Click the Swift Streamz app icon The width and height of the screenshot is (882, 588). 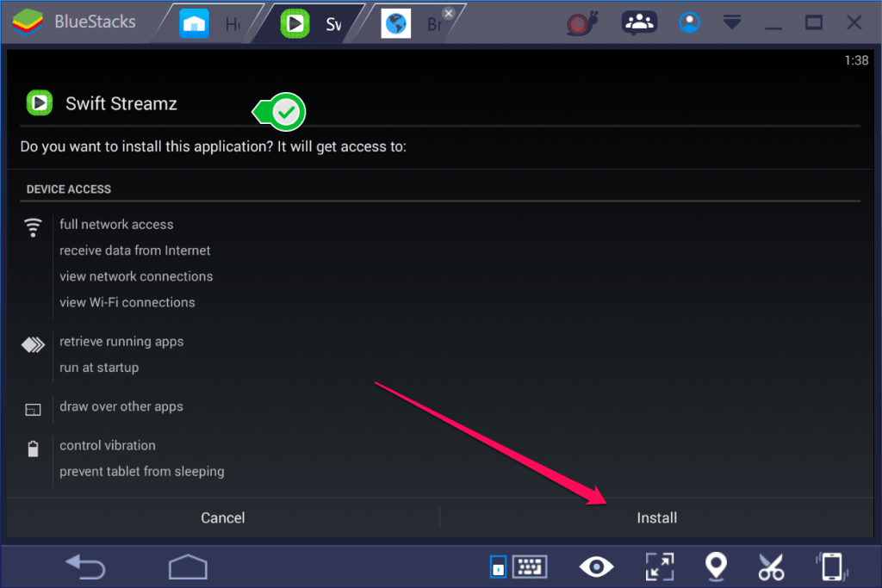pyautogui.click(x=40, y=102)
